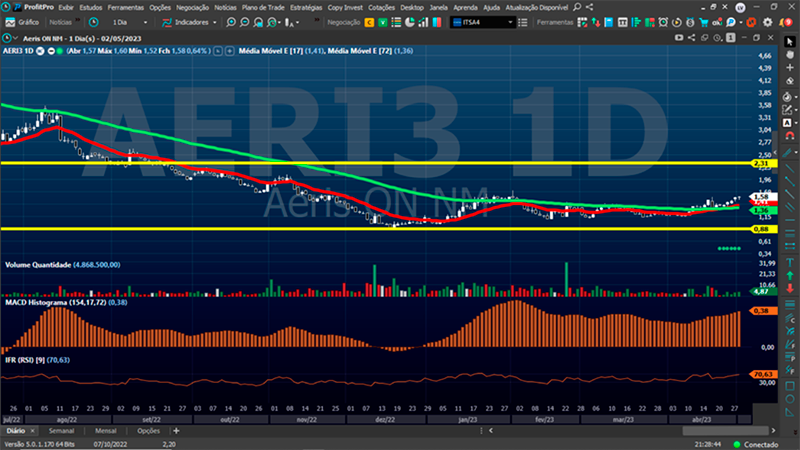Viewport: 800px width, 450px height.
Task: Click the zoom out magnifier icon
Action: click(x=244, y=22)
